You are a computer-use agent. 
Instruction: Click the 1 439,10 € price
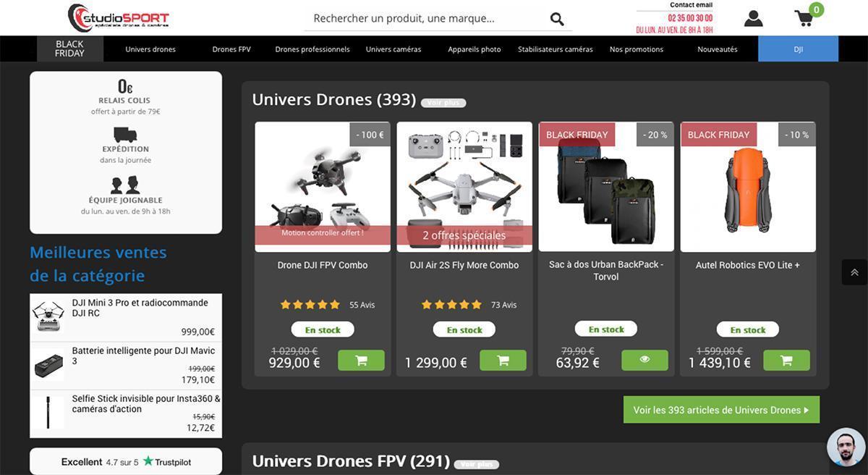point(720,363)
